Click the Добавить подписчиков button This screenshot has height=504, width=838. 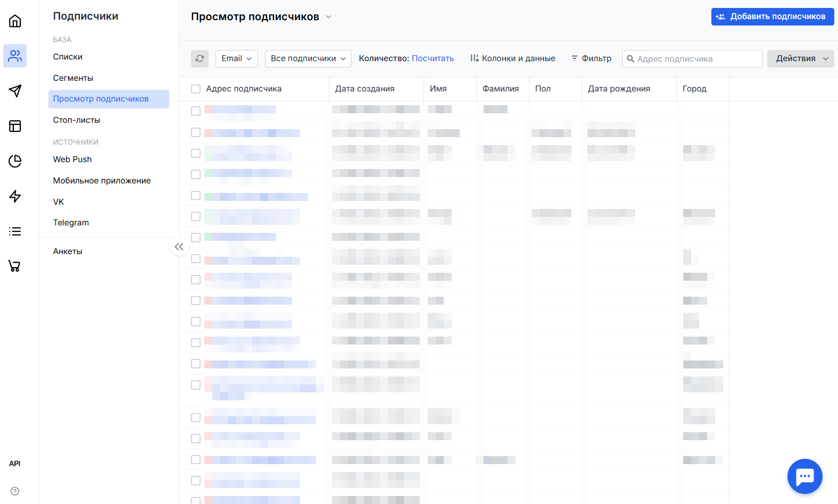[x=772, y=16]
